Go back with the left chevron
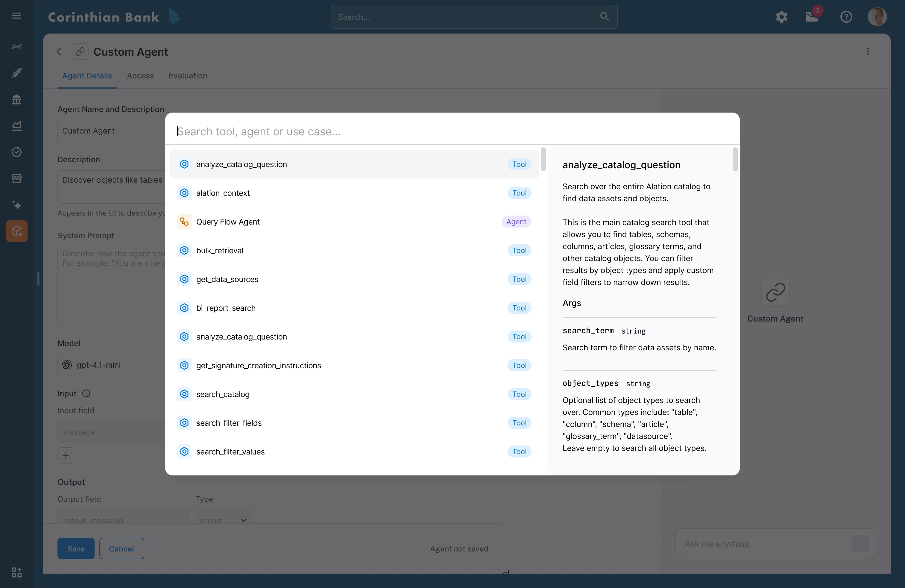The image size is (905, 588). pos(59,52)
